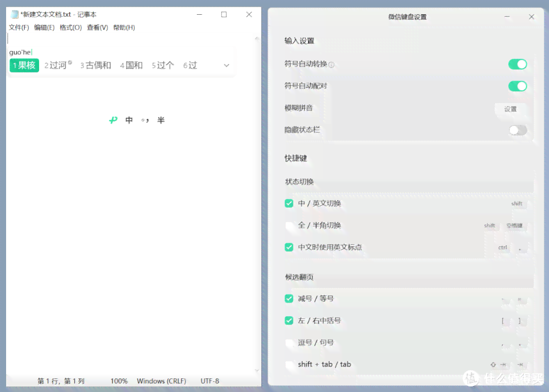Enable 隐藏状态栏 switch
The image size is (549, 392).
tap(517, 130)
